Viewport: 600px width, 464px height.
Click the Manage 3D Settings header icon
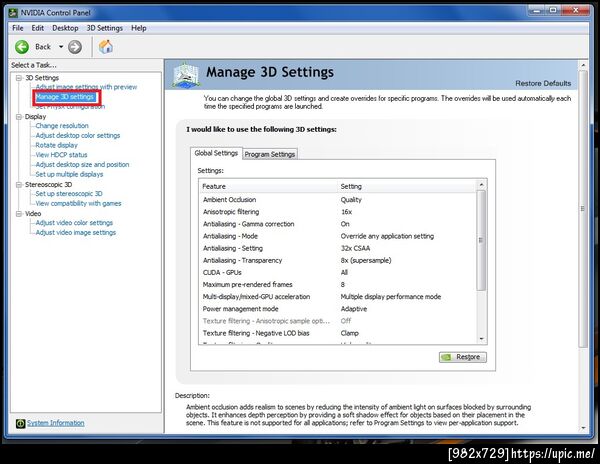click(186, 75)
